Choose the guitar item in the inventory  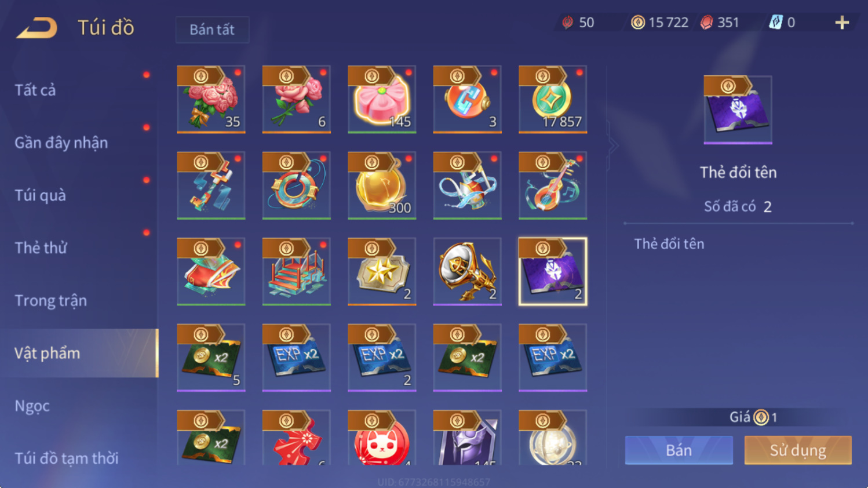coord(553,185)
